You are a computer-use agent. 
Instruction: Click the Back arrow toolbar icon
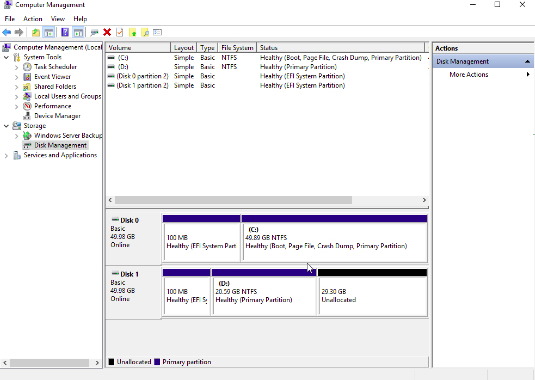tap(6, 32)
